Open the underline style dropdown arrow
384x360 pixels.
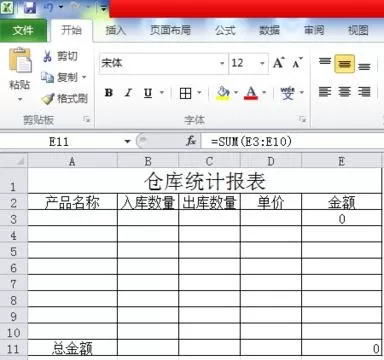coord(162,93)
